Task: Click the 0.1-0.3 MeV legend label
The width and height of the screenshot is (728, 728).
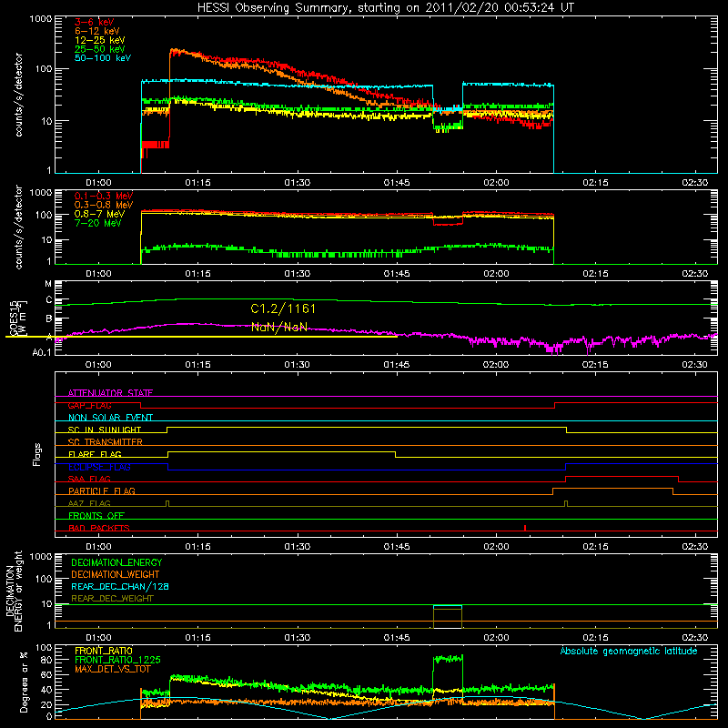Action: pyautogui.click(x=104, y=196)
